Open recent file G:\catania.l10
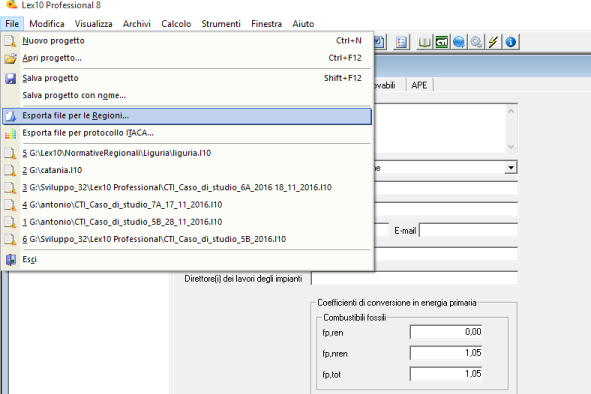Viewport: 591px width, 394px height. (x=187, y=170)
